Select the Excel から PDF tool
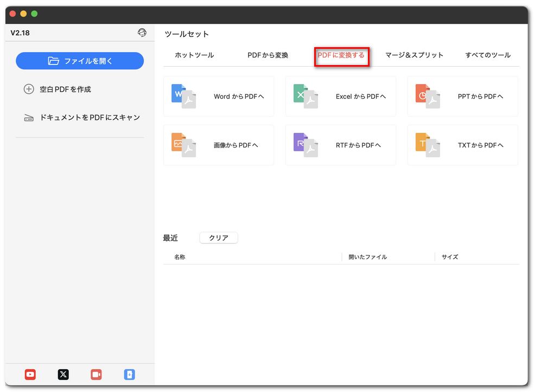 coord(340,96)
